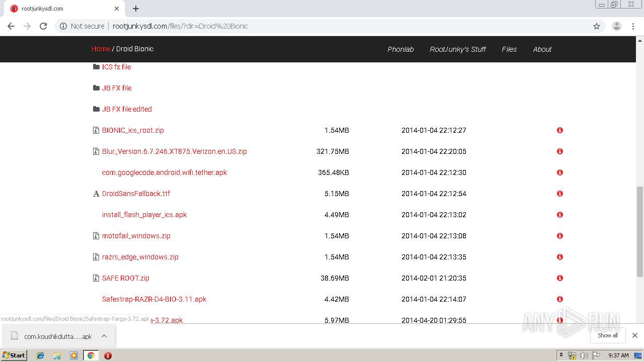The height and width of the screenshot is (362, 644).
Task: Click the page vertical scrollbar thumb
Action: point(640,231)
